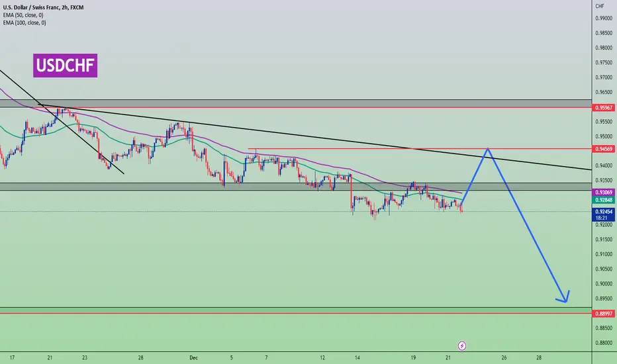This screenshot has width=617, height=364.
Task: Click the lightning event icon above the date axis
Action: click(x=462, y=346)
